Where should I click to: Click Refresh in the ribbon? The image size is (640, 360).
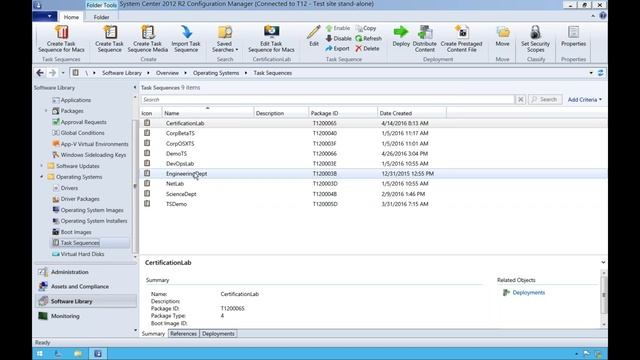pos(369,38)
